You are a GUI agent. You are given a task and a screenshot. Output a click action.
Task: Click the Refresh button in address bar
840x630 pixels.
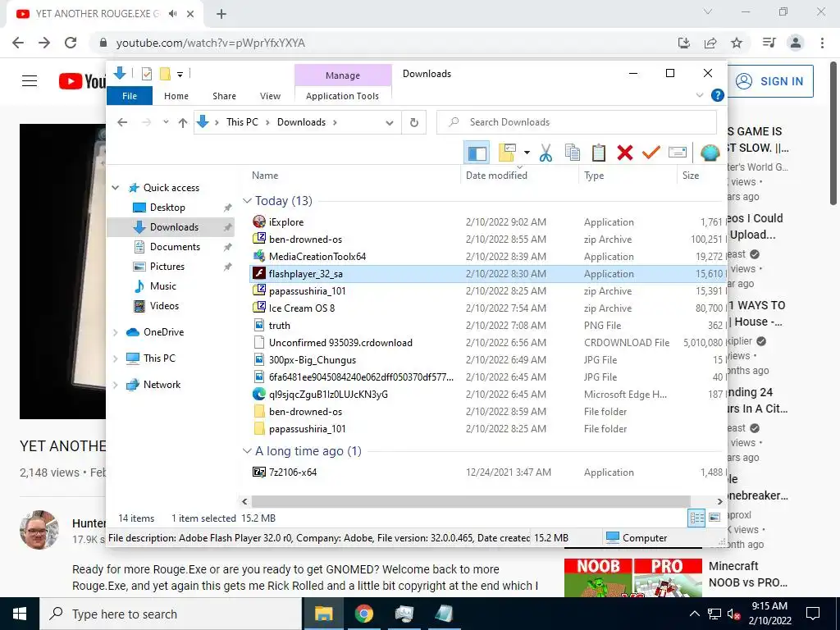414,122
